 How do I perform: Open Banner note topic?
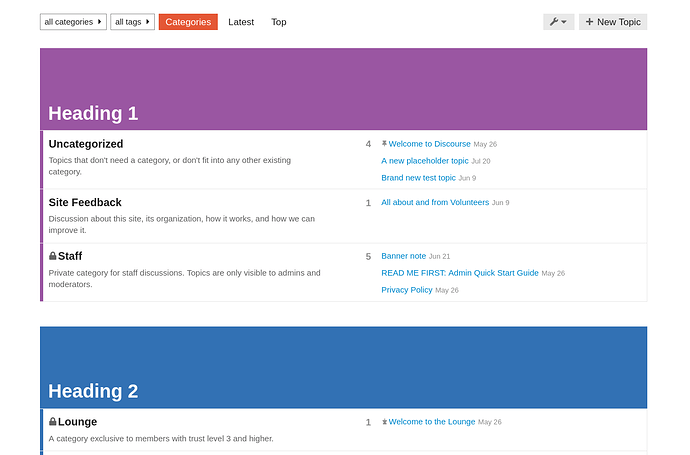(404, 256)
